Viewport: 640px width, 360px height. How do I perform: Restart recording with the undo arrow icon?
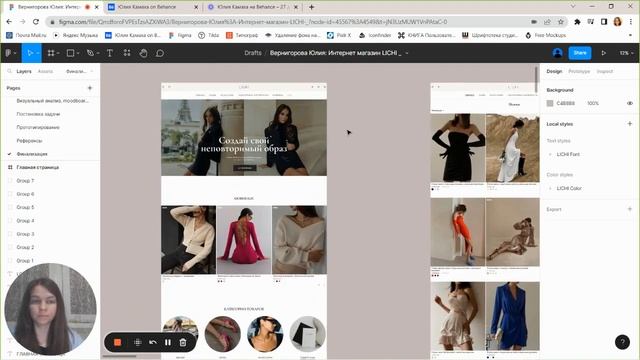[x=153, y=342]
